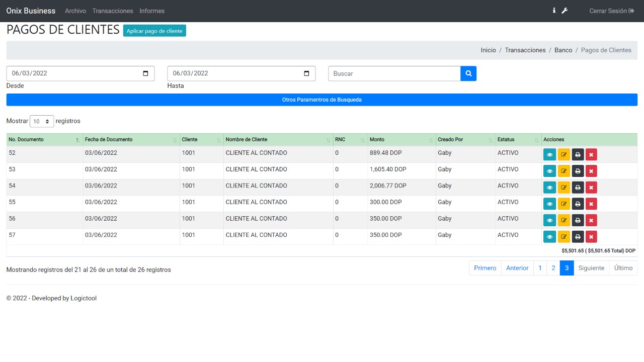The width and height of the screenshot is (644, 362).
Task: Edit payment document 53
Action: point(563,171)
